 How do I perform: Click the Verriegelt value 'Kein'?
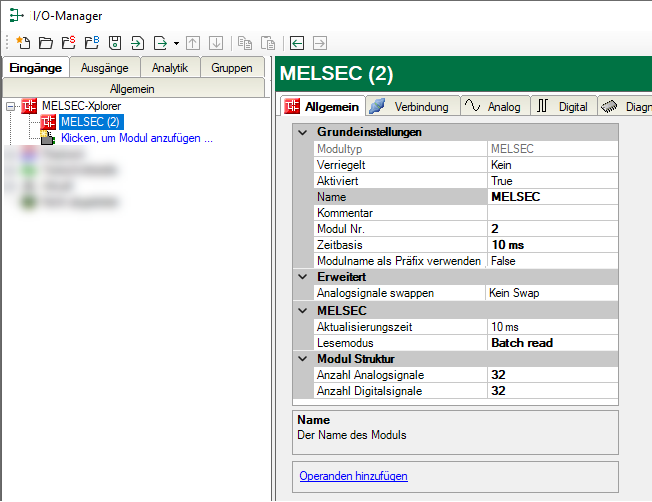[553, 165]
